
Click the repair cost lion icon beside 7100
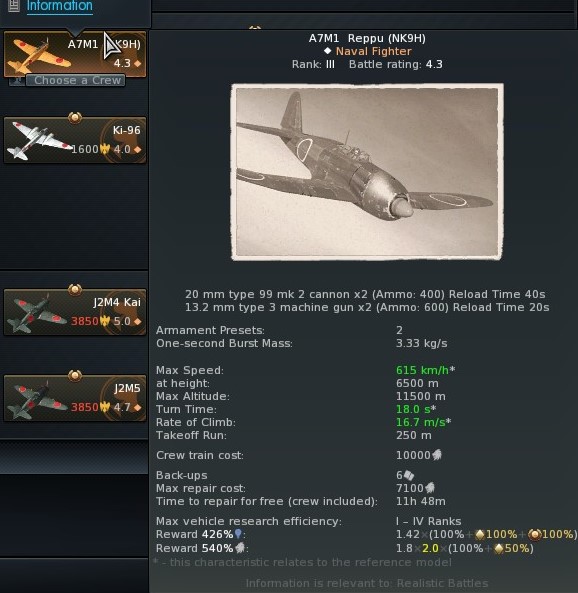(430, 488)
